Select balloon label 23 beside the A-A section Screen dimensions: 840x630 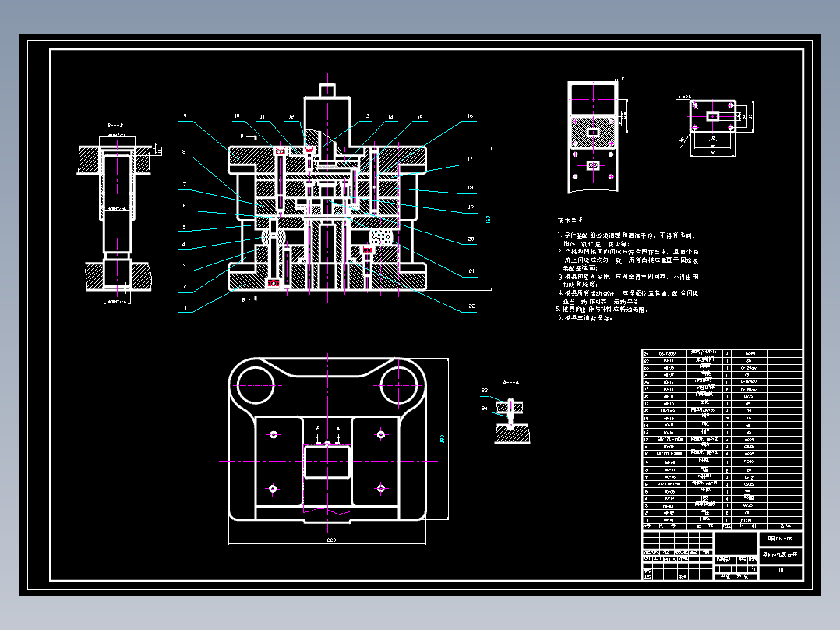485,391
